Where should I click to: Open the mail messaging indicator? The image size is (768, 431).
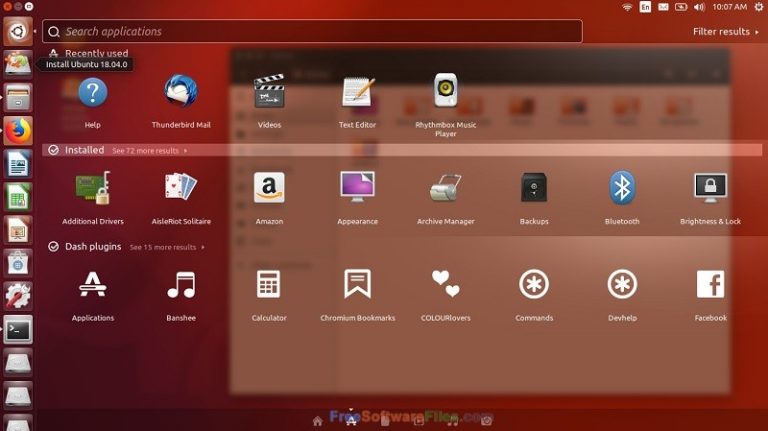point(663,7)
